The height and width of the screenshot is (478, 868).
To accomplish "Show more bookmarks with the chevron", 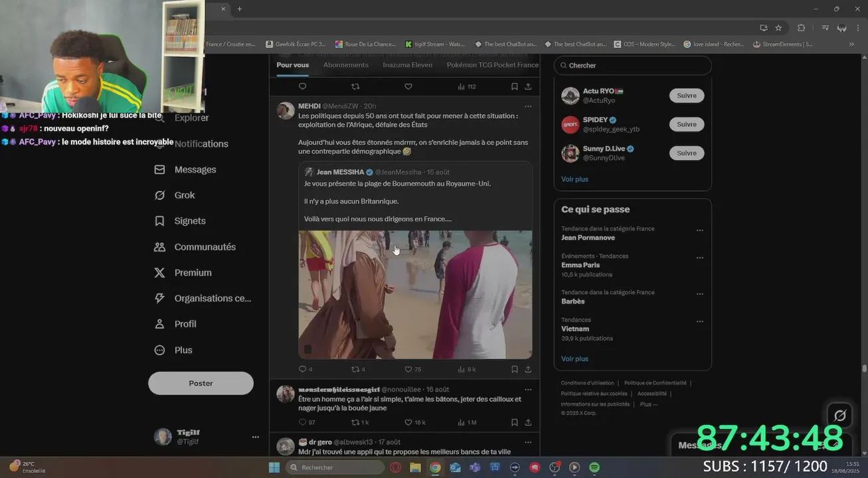I will (x=851, y=44).
